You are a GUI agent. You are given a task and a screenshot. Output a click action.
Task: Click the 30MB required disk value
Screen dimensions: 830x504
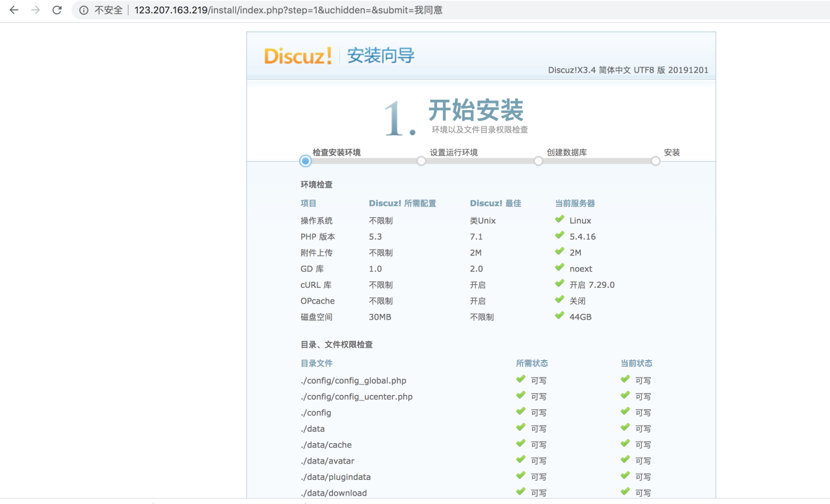pyautogui.click(x=380, y=317)
